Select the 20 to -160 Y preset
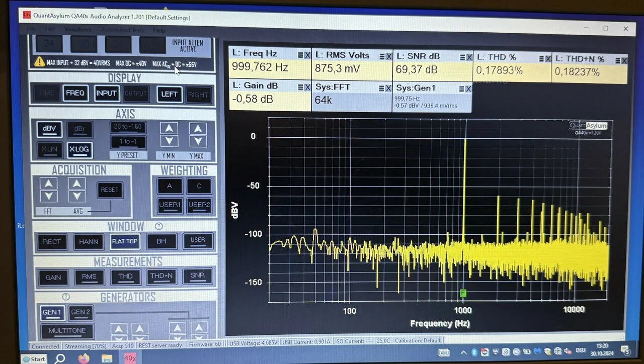Image resolution: width=644 pixels, height=364 pixels. pos(128,127)
